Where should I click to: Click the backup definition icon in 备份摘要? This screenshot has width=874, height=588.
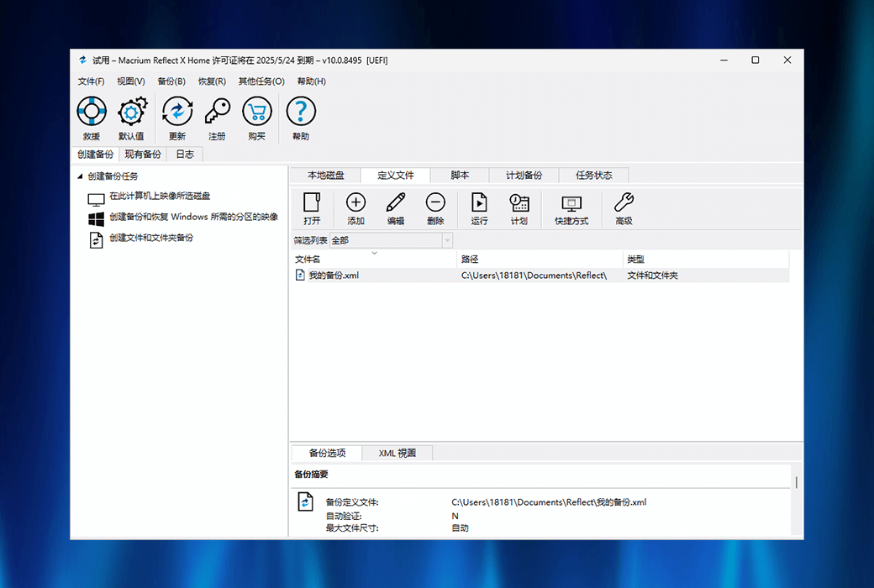click(305, 501)
